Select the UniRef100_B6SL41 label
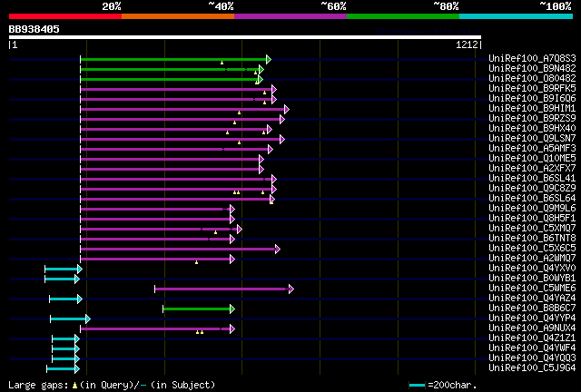 532,178
